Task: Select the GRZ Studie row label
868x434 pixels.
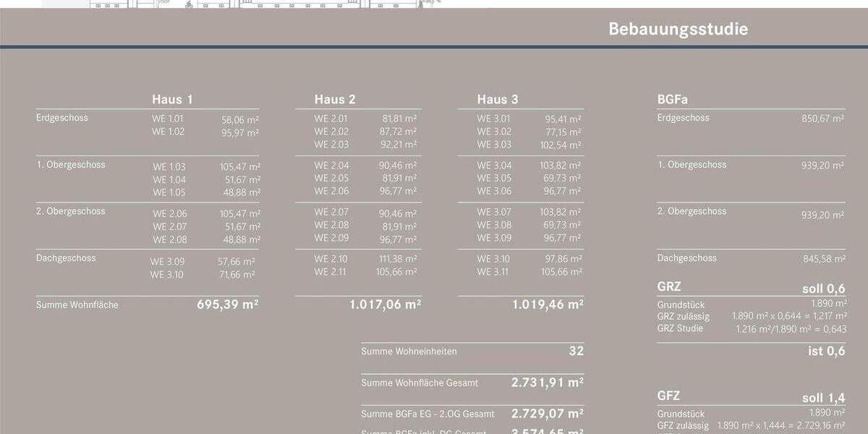Action: pos(680,328)
